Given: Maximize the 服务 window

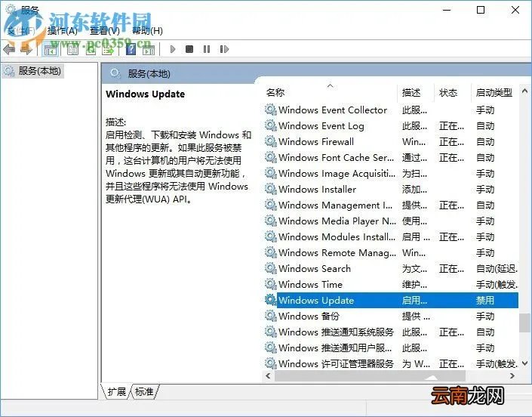Looking at the screenshot, I should pyautogui.click(x=481, y=10).
